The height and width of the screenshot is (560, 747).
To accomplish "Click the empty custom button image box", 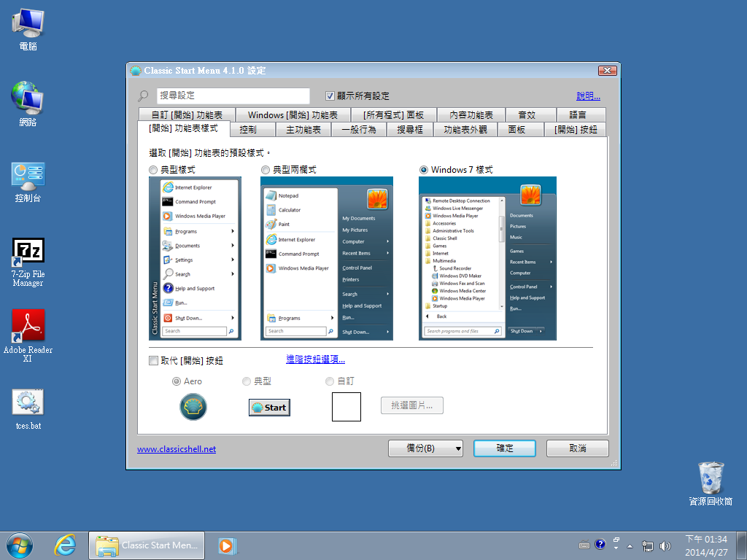I will coord(347,407).
